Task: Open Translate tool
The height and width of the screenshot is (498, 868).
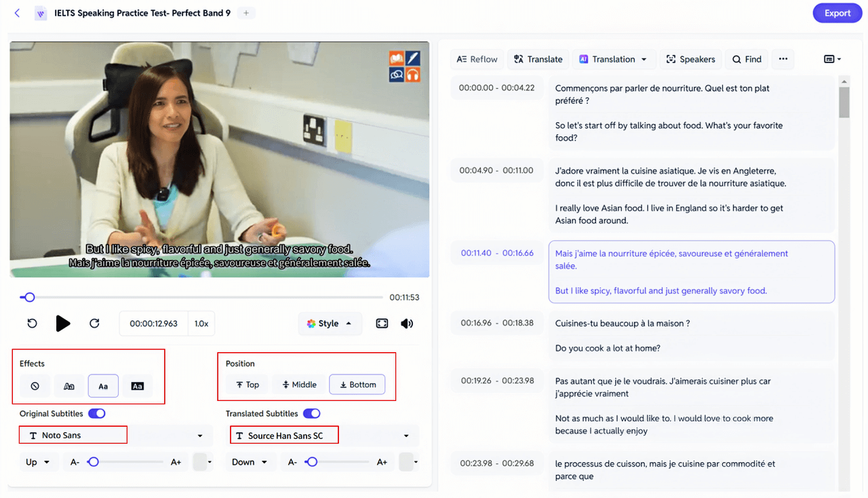Action: [x=538, y=59]
